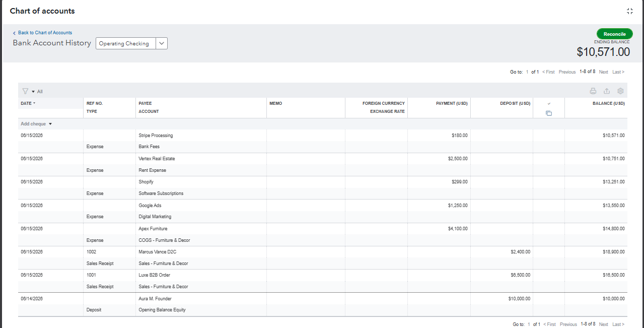Click page 1 in the top Go to pager

(x=527, y=72)
